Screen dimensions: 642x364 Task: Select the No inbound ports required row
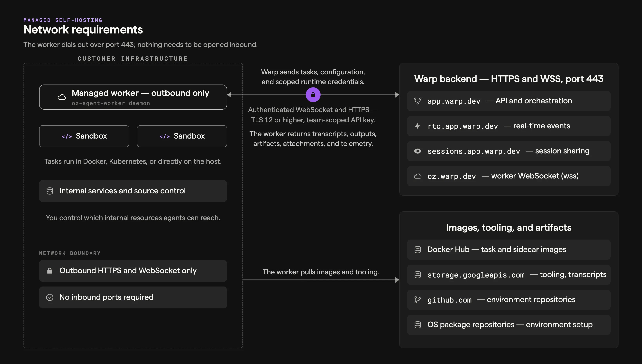point(133,297)
